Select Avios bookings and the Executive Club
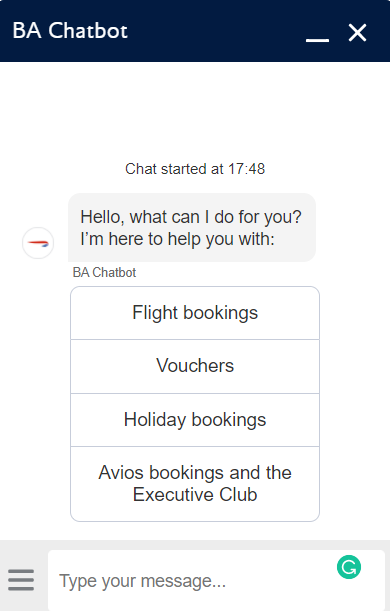390x611 pixels. [x=195, y=484]
